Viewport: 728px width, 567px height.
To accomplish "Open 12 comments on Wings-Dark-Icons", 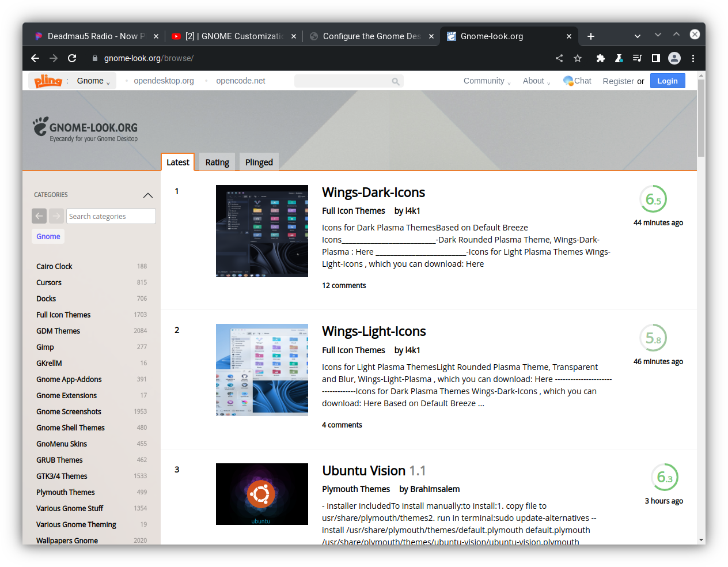I will (344, 286).
